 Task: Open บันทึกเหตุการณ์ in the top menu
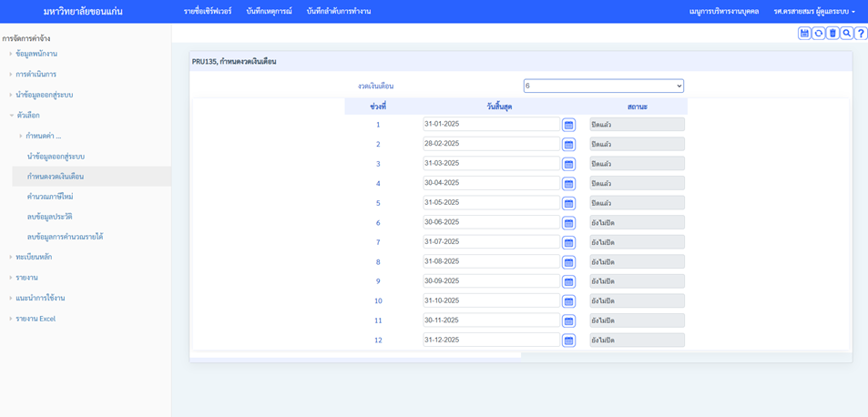point(269,12)
